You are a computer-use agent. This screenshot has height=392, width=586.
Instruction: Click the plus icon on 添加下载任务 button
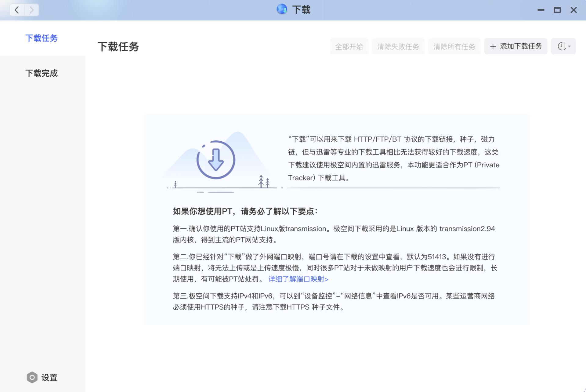click(493, 46)
